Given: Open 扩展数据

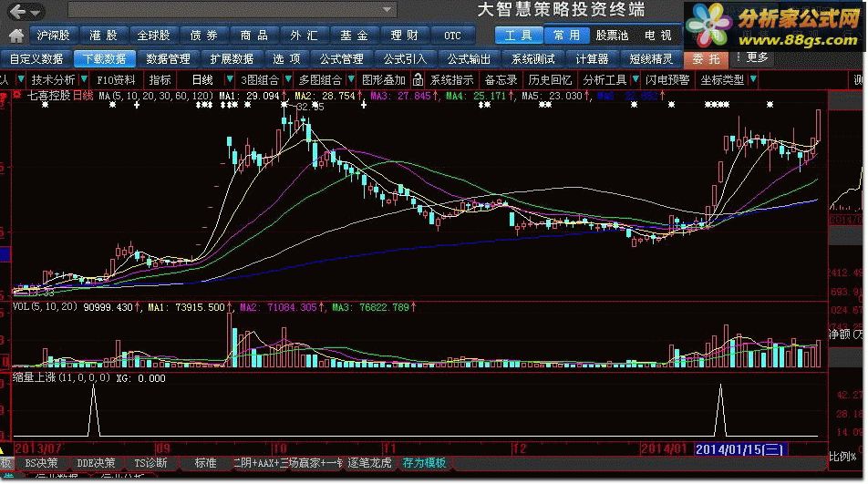Looking at the screenshot, I should (232, 58).
